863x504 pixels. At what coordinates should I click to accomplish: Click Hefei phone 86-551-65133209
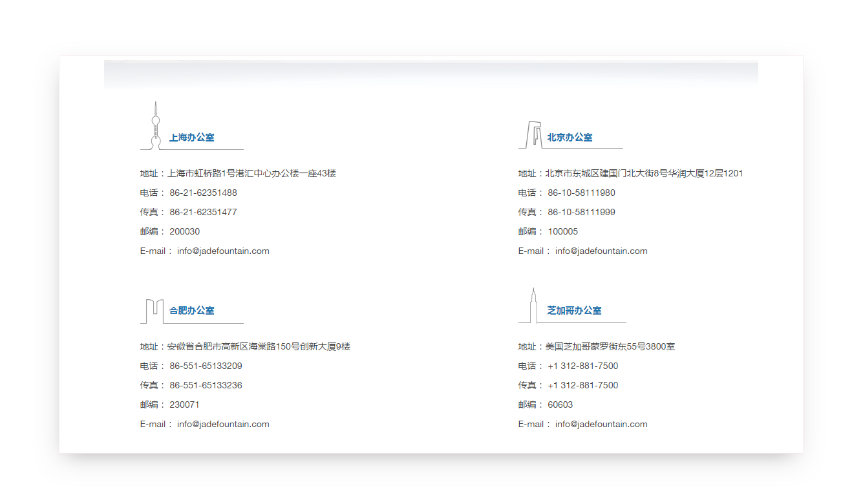[x=206, y=366]
